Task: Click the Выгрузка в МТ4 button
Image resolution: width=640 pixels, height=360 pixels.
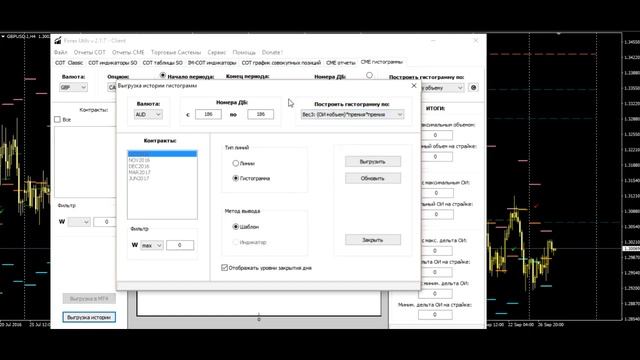Action: click(x=89, y=299)
